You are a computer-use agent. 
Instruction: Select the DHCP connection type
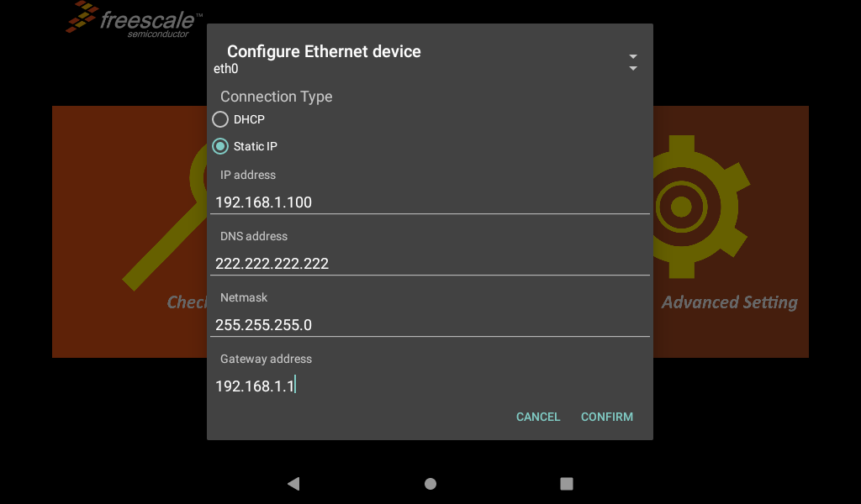pos(220,119)
